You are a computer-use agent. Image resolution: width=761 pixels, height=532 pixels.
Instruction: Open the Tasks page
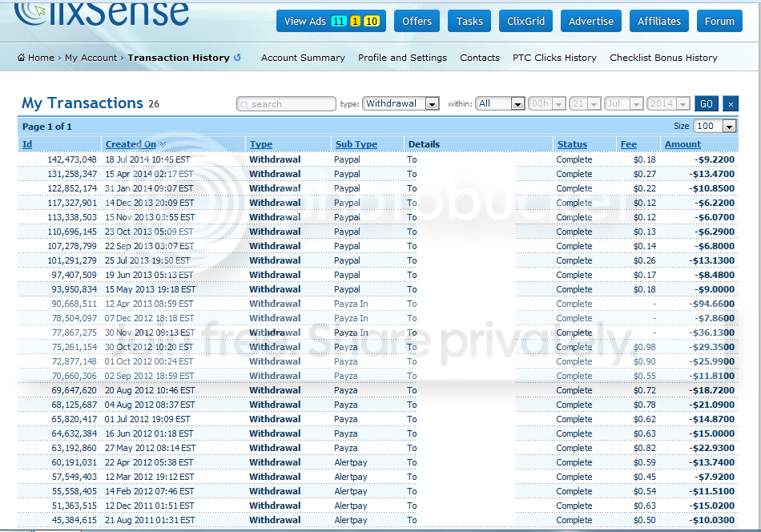click(469, 21)
